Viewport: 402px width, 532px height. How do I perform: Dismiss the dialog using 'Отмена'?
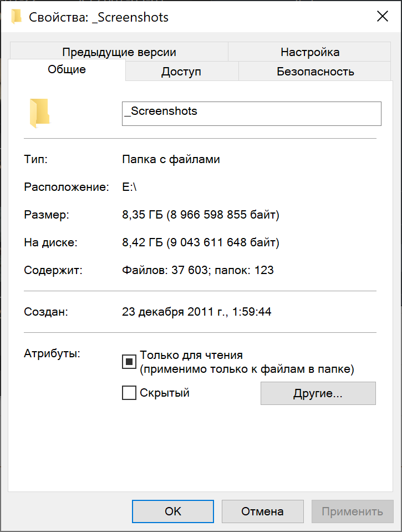(262, 511)
